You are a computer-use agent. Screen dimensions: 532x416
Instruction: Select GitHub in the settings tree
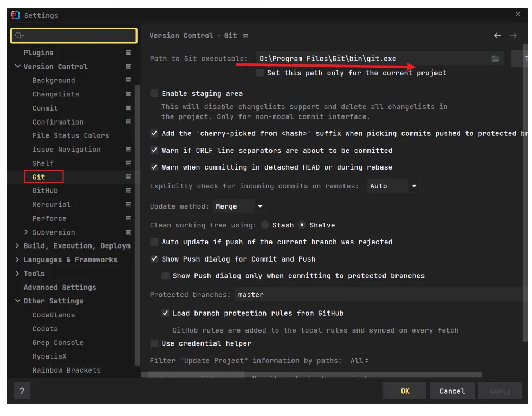coord(45,191)
